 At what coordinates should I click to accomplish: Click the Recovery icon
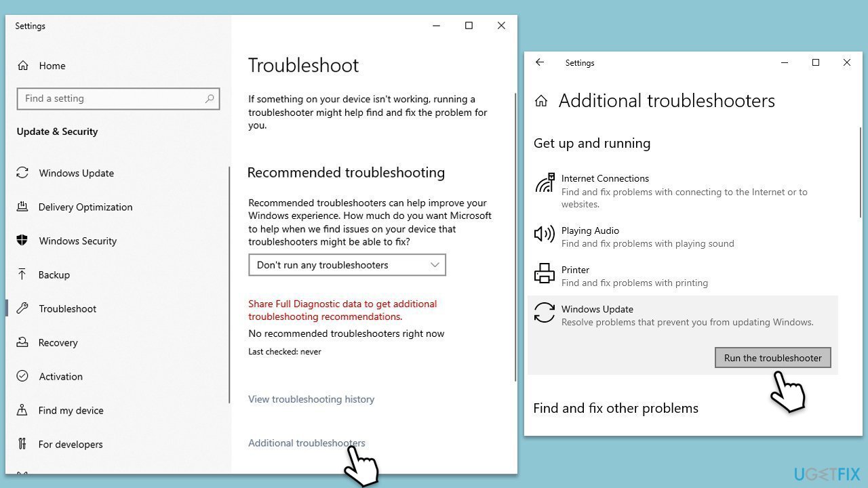[22, 342]
